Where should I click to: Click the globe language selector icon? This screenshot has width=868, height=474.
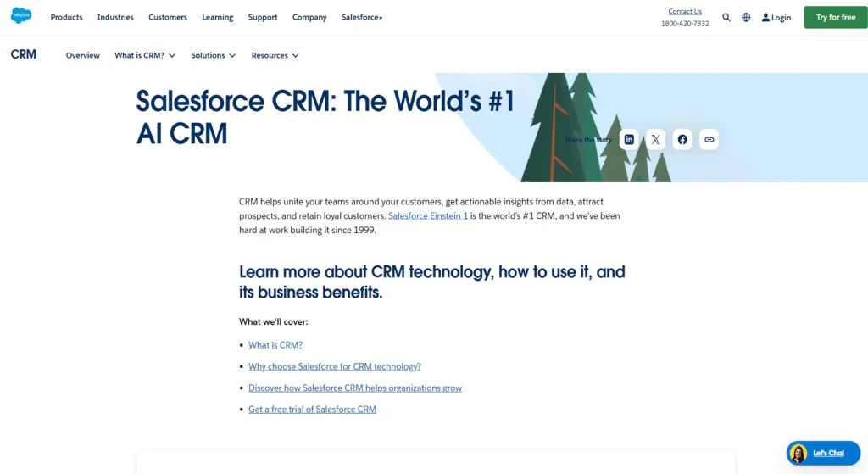tap(746, 17)
